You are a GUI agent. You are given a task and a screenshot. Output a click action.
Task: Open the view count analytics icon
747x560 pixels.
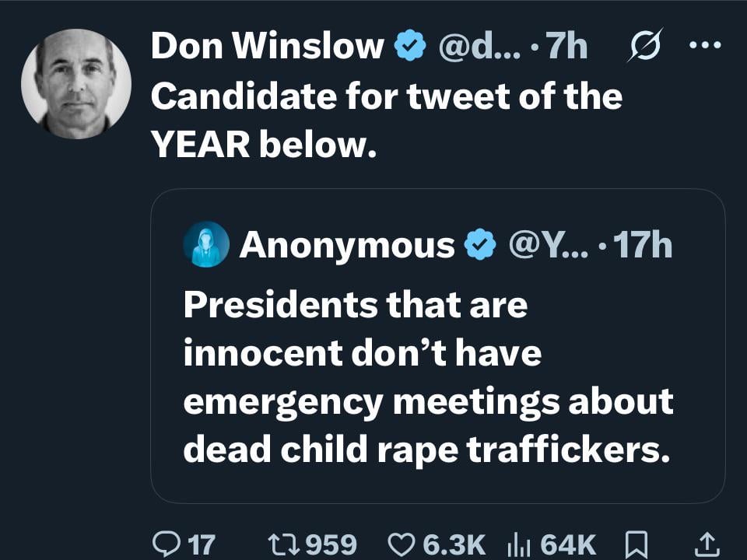(x=518, y=544)
